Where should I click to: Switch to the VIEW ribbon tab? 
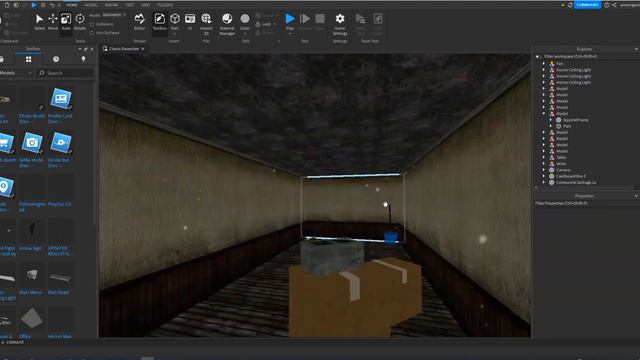(x=146, y=5)
